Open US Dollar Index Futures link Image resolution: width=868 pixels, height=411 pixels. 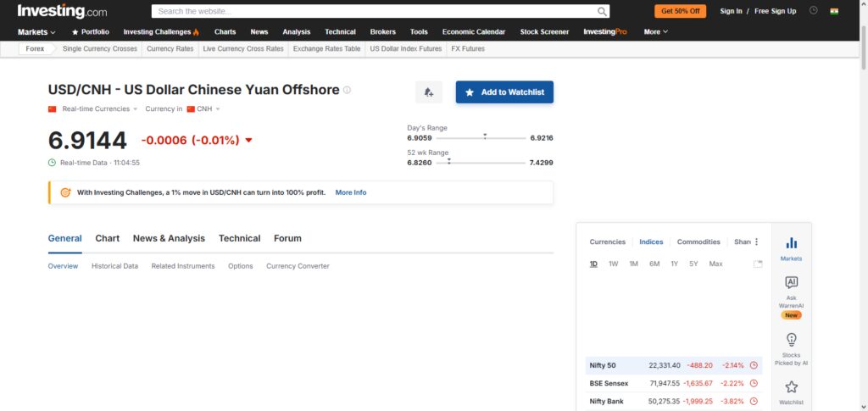click(x=406, y=48)
